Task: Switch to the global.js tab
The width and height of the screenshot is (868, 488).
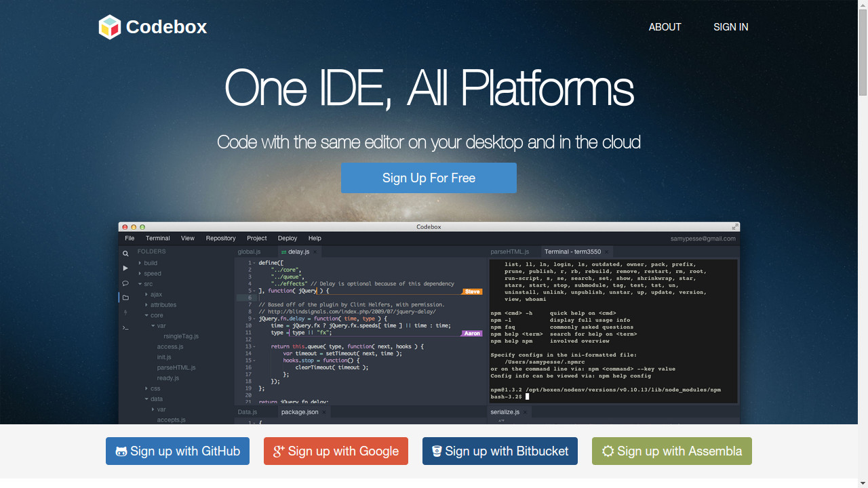Action: [x=250, y=251]
